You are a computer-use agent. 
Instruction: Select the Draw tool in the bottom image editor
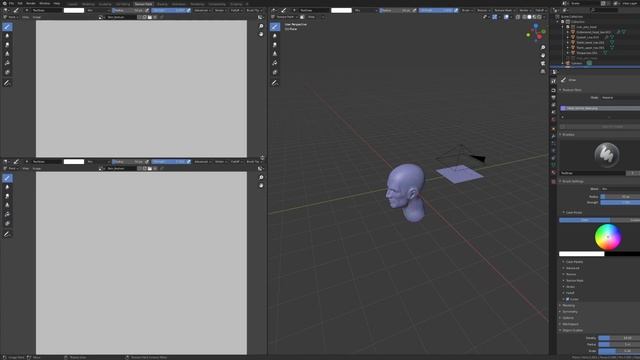(x=7, y=178)
